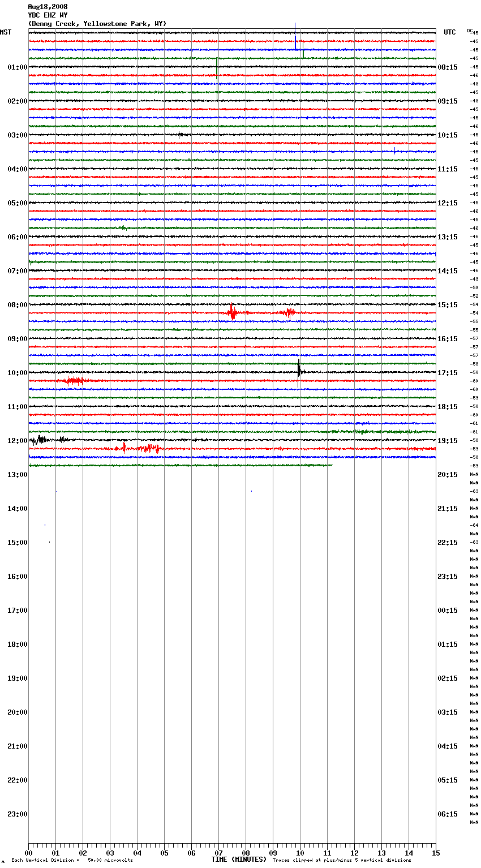The height and width of the screenshot is (868, 481).
Task: Click minute 13 on the time axis
Action: 381,853
